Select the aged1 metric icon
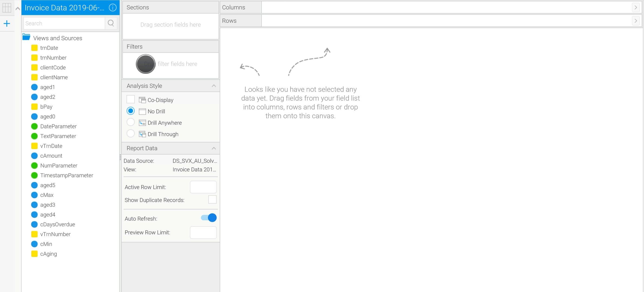Viewport: 644px width, 292px height. (x=34, y=87)
